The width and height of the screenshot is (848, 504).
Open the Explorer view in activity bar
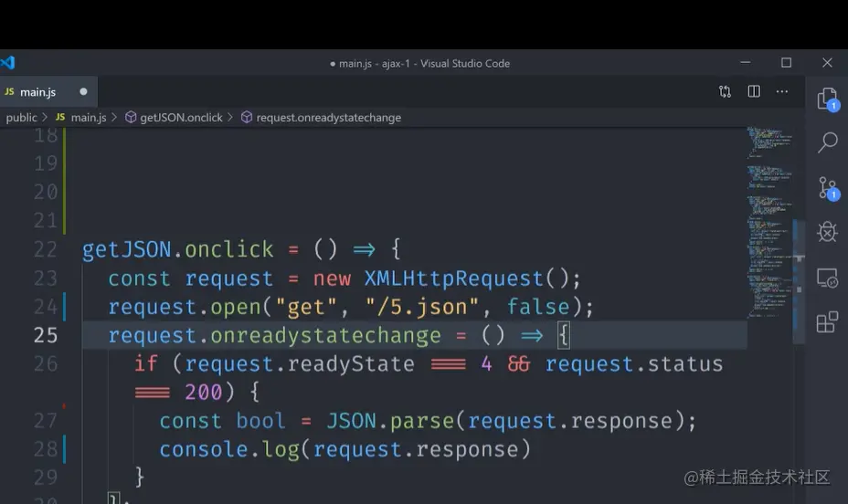tap(828, 99)
